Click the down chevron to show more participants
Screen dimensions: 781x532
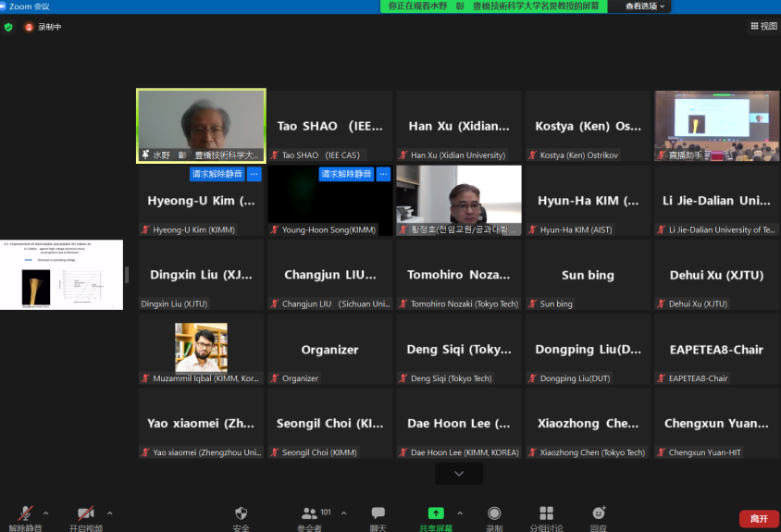[x=459, y=474]
